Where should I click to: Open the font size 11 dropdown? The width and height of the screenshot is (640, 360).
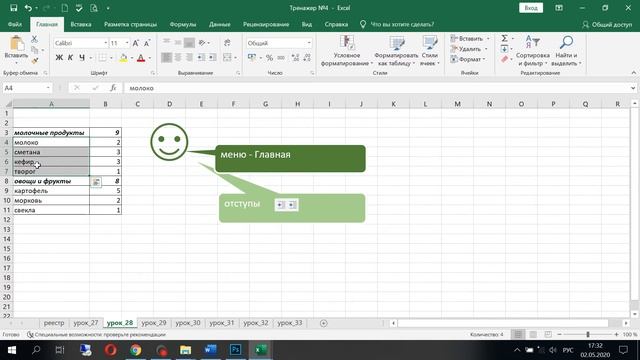coord(127,43)
